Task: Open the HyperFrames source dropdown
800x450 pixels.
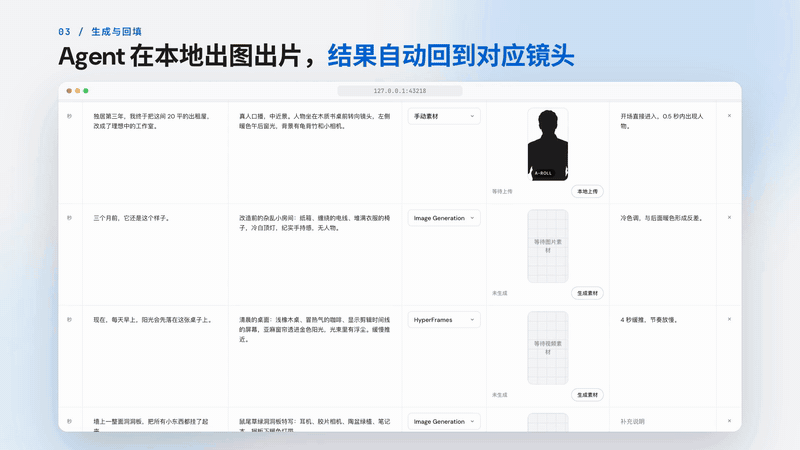Action: click(x=444, y=320)
